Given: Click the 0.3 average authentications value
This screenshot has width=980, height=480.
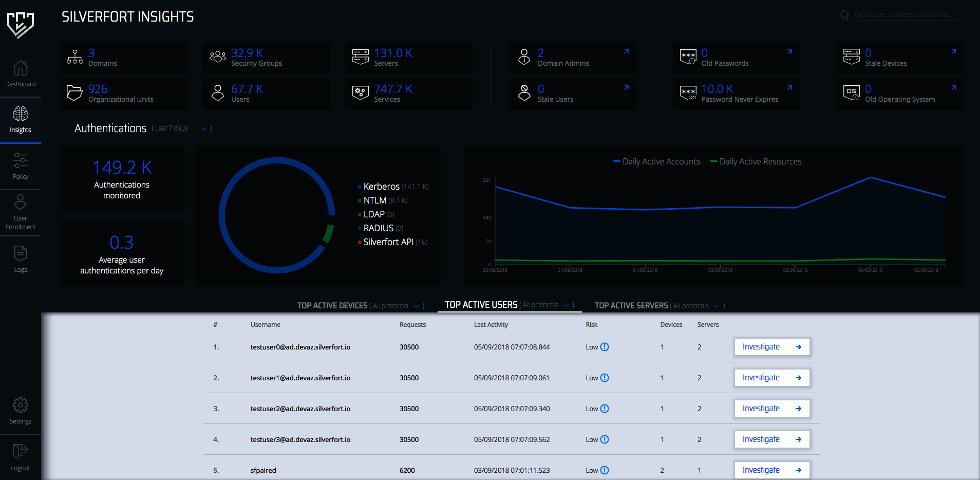Looking at the screenshot, I should (x=122, y=242).
